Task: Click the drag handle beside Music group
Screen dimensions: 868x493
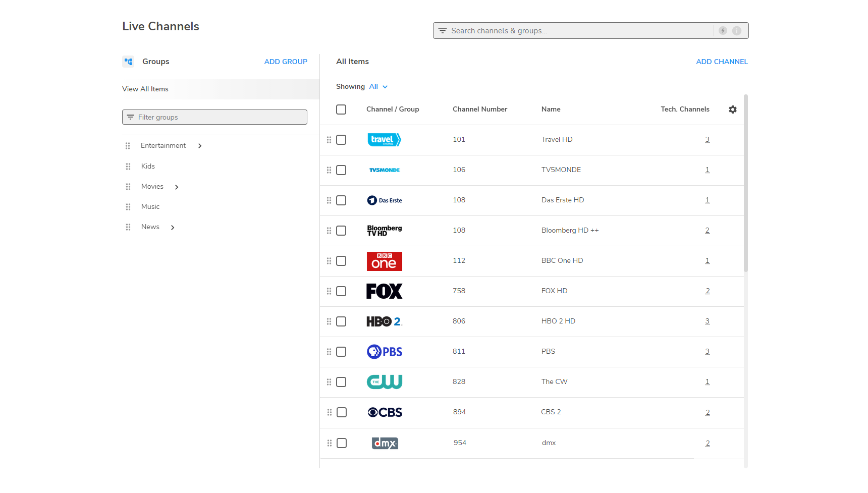Action: pyautogui.click(x=128, y=207)
